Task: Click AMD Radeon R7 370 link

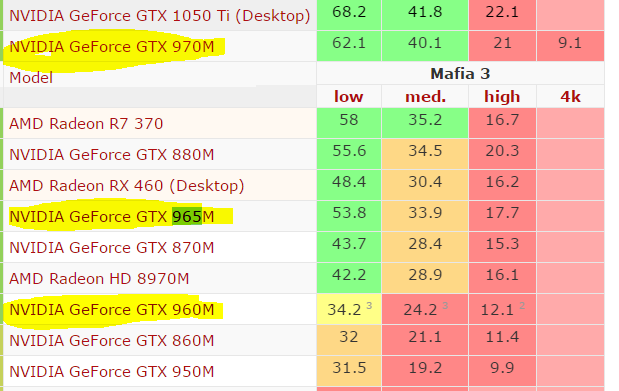Action: click(86, 124)
